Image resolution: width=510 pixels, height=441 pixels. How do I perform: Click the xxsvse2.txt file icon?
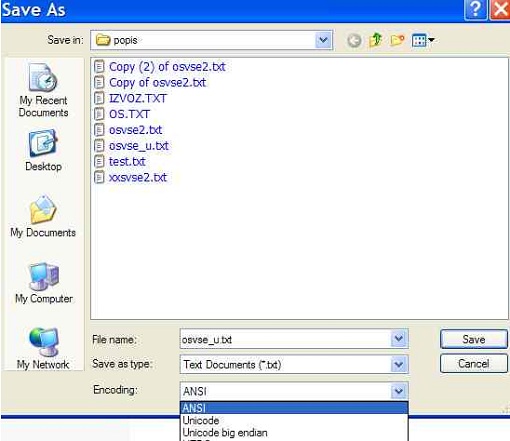[99, 177]
